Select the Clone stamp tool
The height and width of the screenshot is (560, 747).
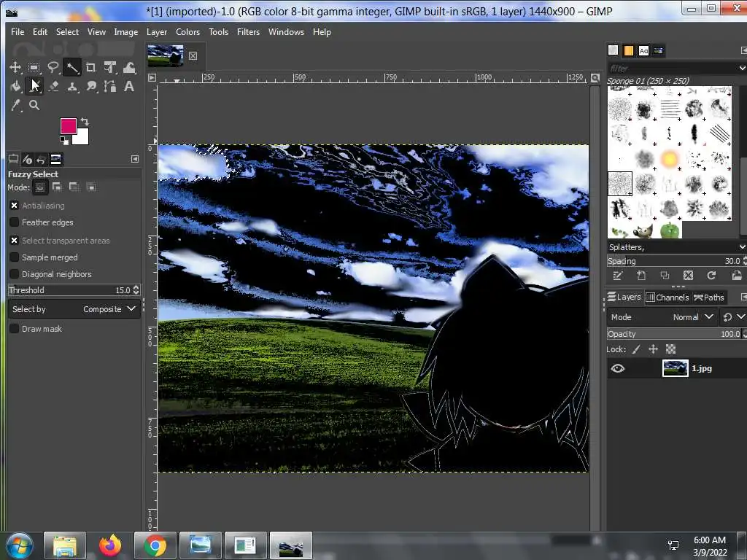pyautogui.click(x=72, y=86)
